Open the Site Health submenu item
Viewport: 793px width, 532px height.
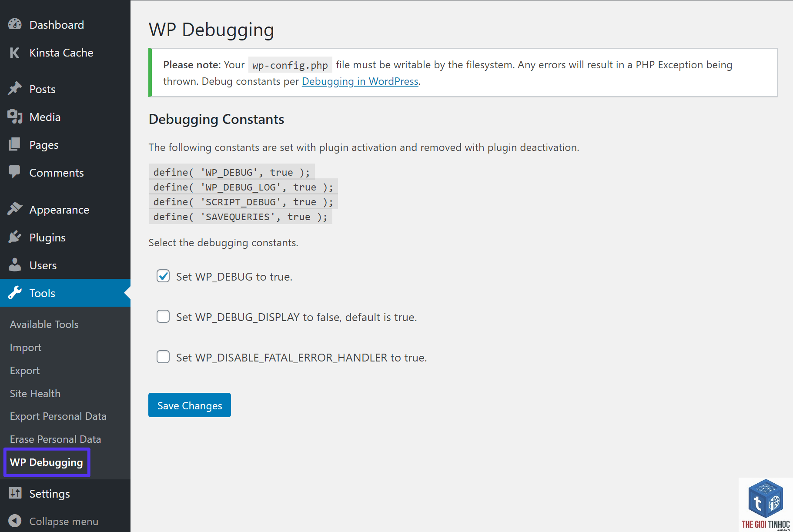[x=35, y=394]
